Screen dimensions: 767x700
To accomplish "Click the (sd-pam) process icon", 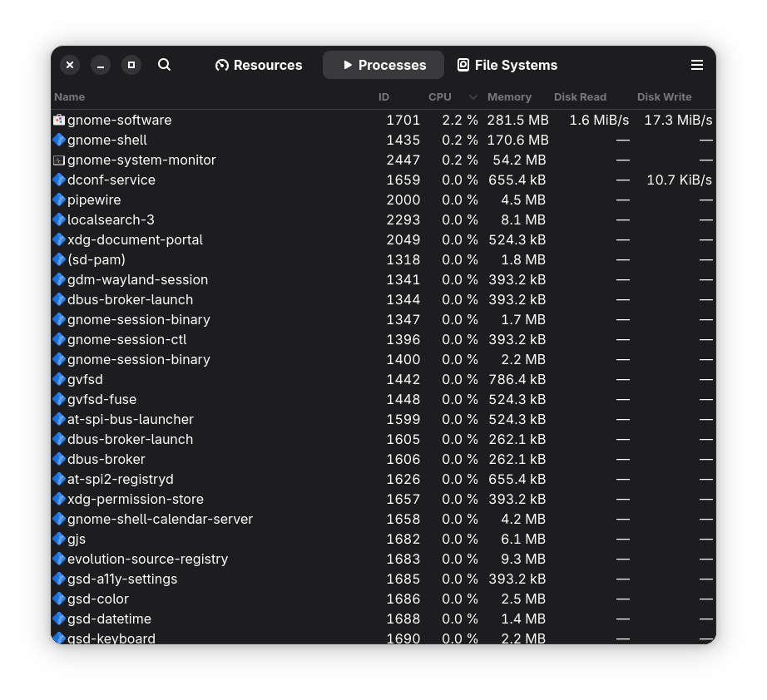I will pyautogui.click(x=59, y=259).
